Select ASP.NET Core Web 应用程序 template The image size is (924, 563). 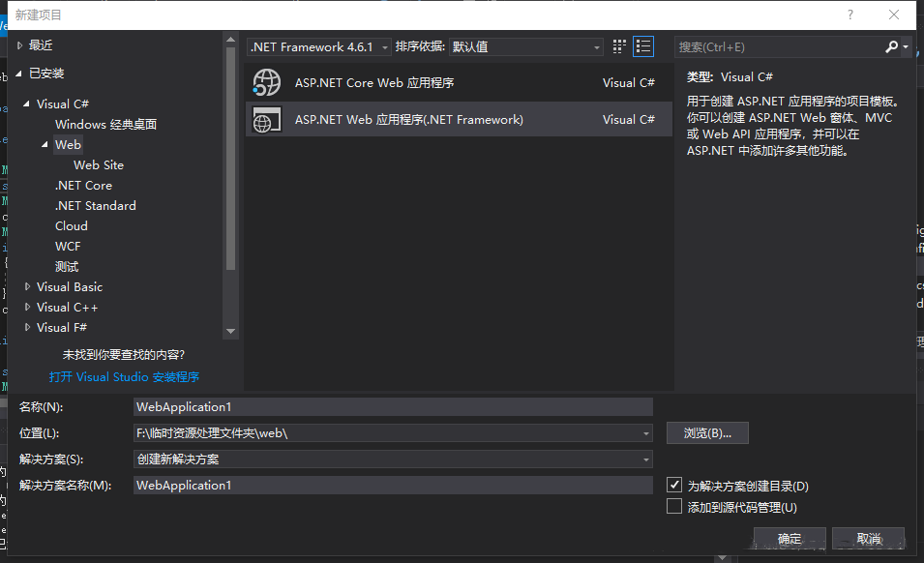[x=459, y=82]
